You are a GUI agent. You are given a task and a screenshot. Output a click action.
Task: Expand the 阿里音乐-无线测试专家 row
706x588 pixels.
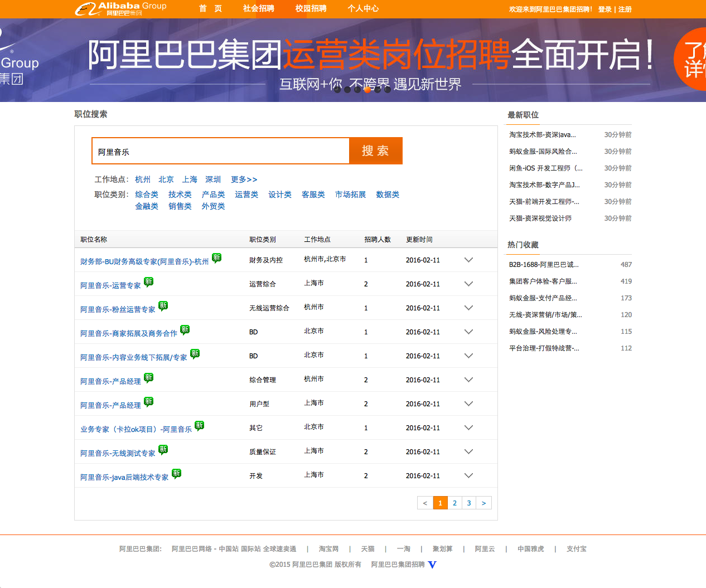(468, 451)
